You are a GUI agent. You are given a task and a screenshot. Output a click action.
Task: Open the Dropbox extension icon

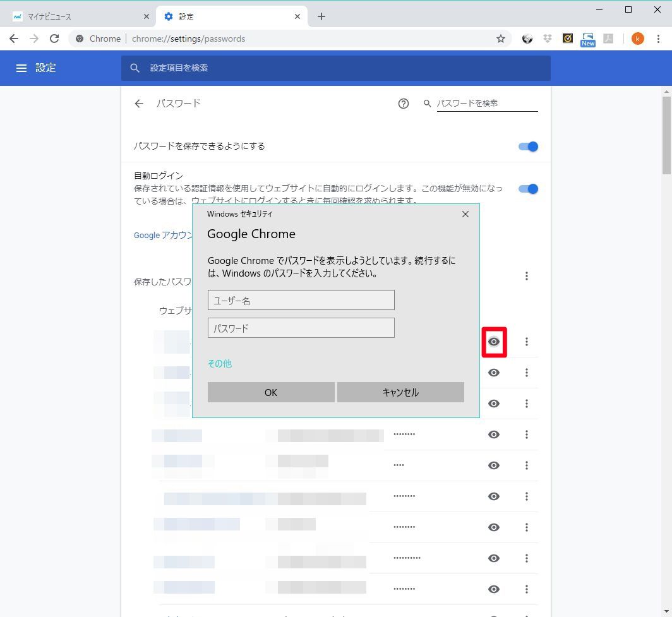pyautogui.click(x=548, y=39)
